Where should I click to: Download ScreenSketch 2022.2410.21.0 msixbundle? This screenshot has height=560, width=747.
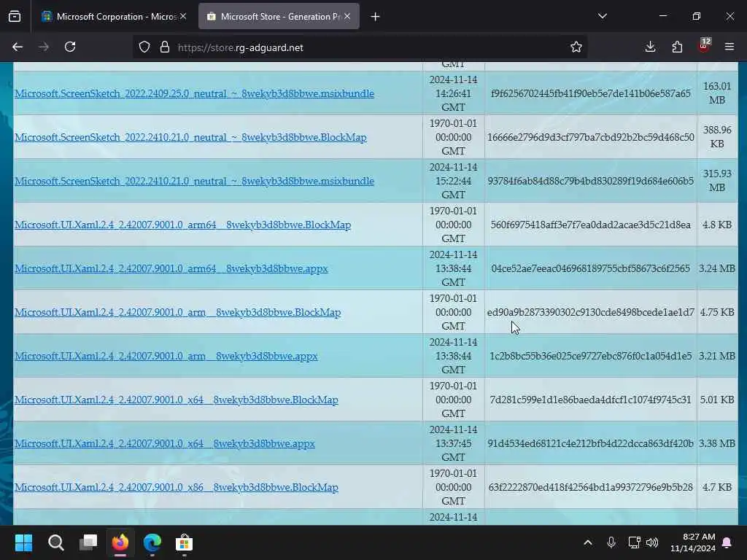point(194,181)
